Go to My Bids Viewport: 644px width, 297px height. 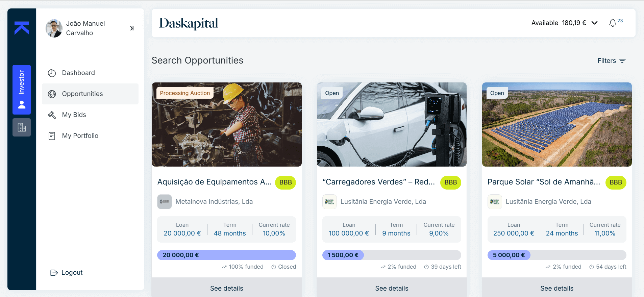[74, 115]
